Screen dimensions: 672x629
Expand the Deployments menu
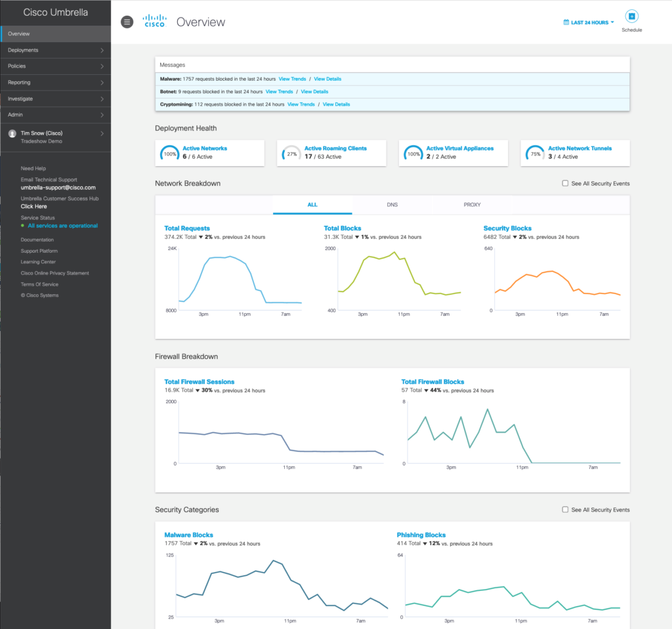pyautogui.click(x=56, y=50)
